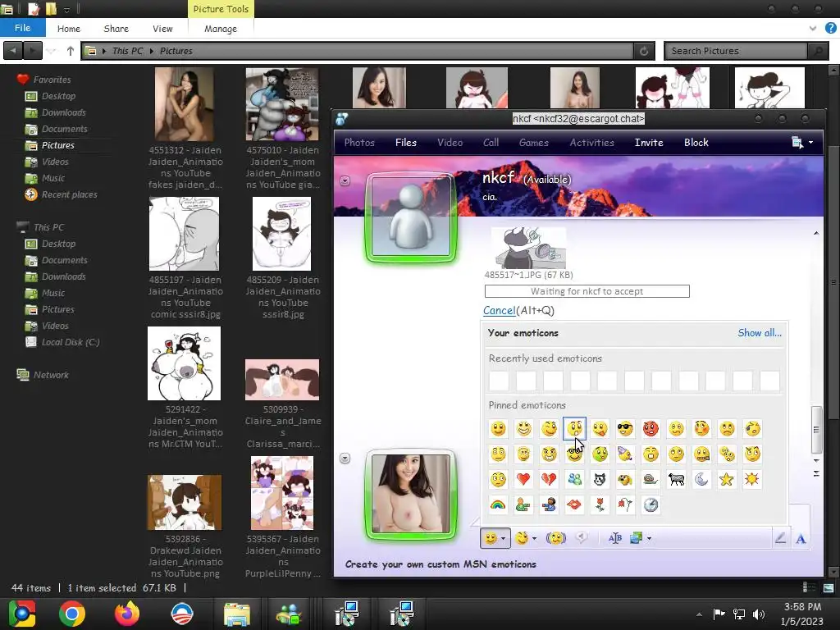Focus the Search Pictures box
The width and height of the screenshot is (840, 630).
click(x=736, y=51)
